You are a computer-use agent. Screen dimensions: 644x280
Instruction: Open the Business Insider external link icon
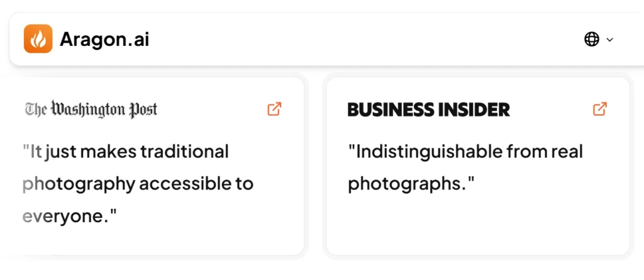tap(600, 109)
